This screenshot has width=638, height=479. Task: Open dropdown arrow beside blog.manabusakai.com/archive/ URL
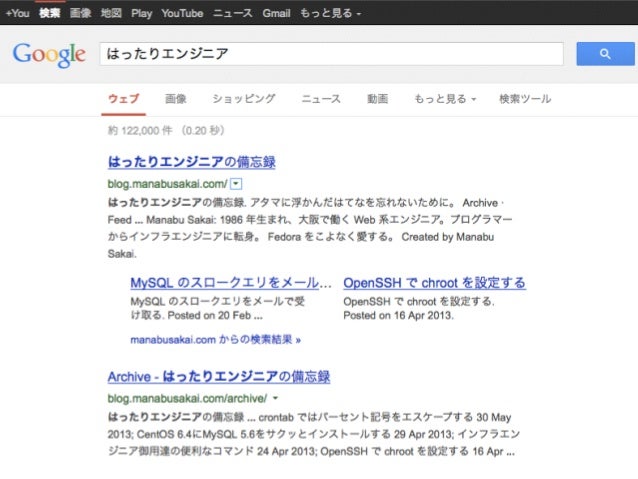pyautogui.click(x=275, y=398)
